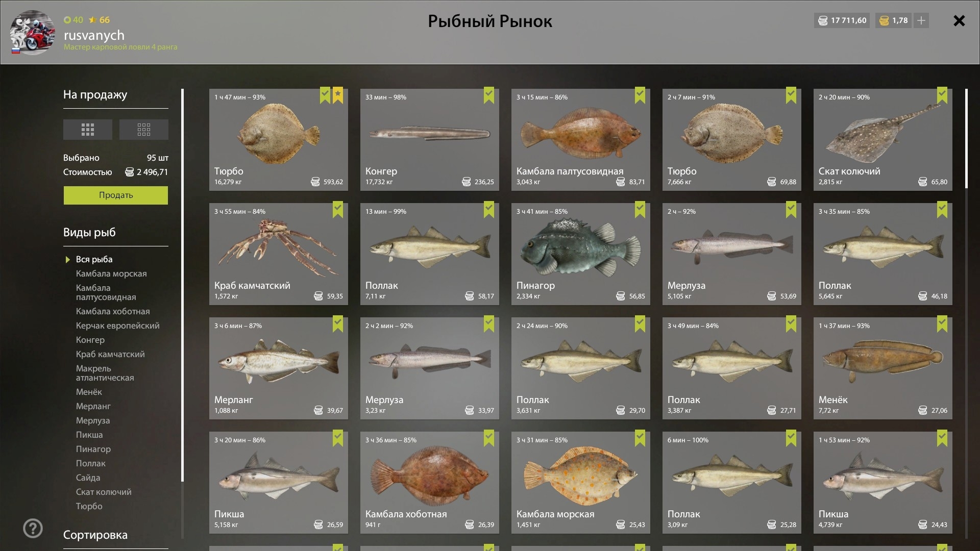Click the rusvanych player avatar
The image size is (980, 551).
pos(33,33)
